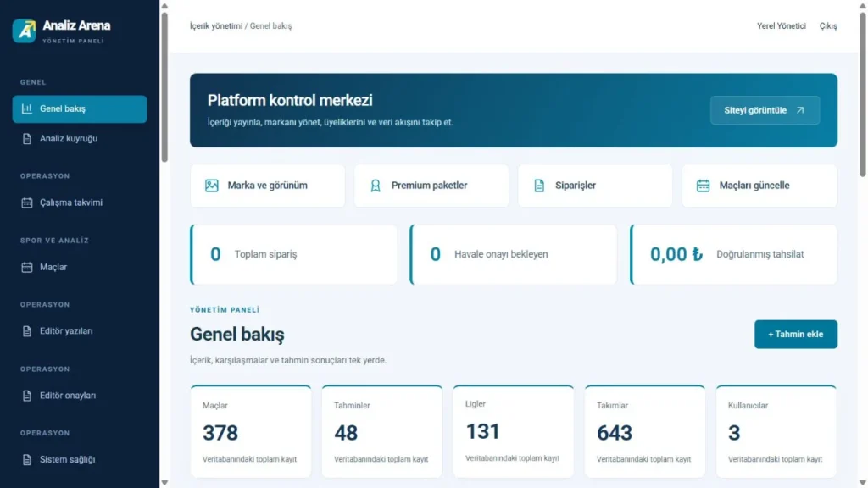Click the main page vertical scrollbar thumb
Viewport: 868px width, 488px height.
862,95
